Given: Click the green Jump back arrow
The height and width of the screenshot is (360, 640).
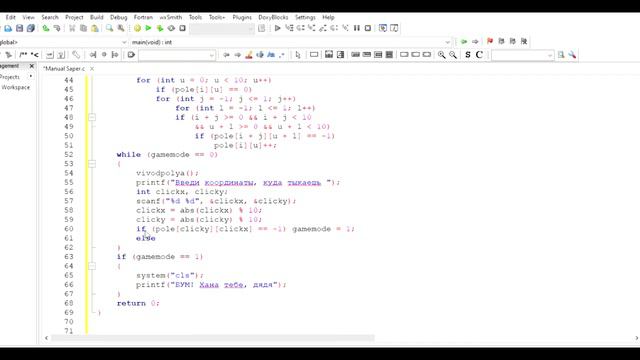Looking at the screenshot, I should pyautogui.click(x=464, y=42).
